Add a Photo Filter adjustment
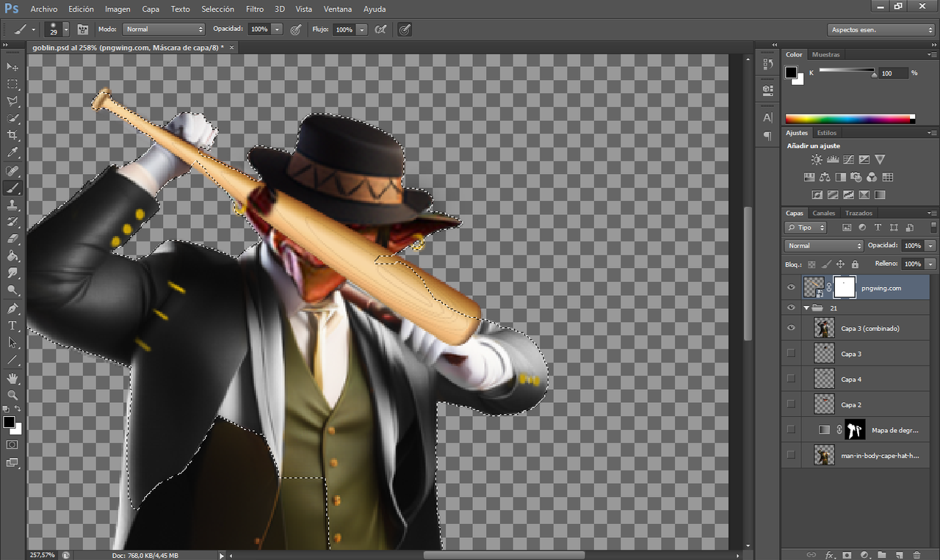The width and height of the screenshot is (940, 560). tap(856, 177)
